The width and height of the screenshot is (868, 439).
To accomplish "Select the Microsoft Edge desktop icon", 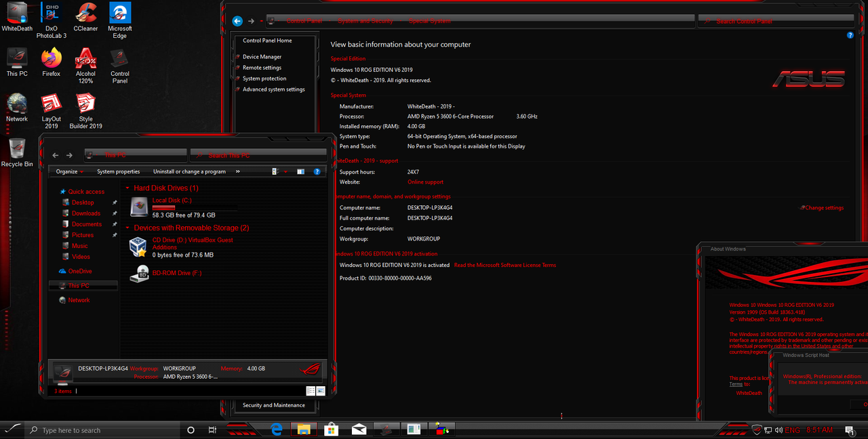I will point(120,20).
